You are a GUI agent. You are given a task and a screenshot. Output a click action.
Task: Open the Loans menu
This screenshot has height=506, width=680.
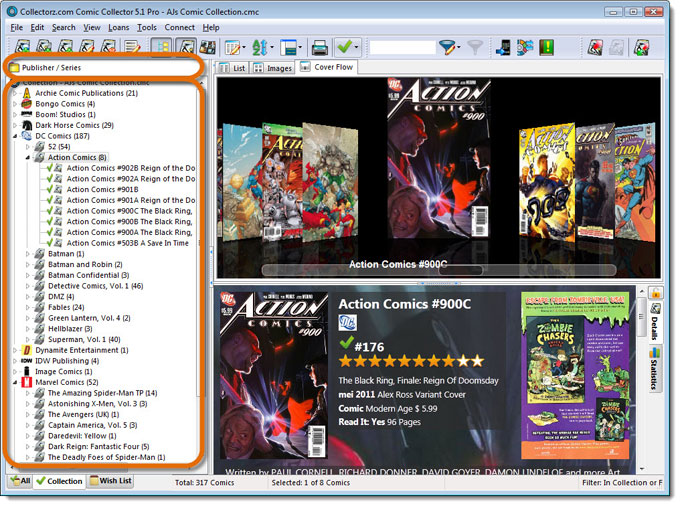[118, 27]
